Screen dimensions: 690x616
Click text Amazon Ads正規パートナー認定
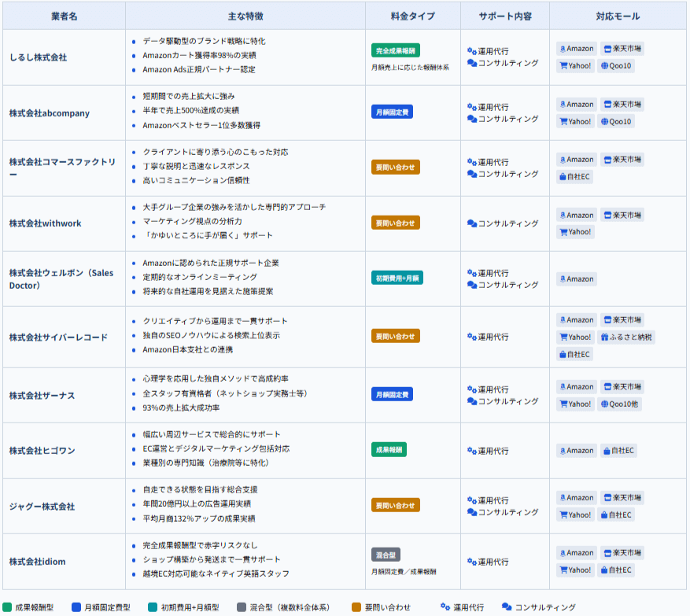tap(199, 69)
